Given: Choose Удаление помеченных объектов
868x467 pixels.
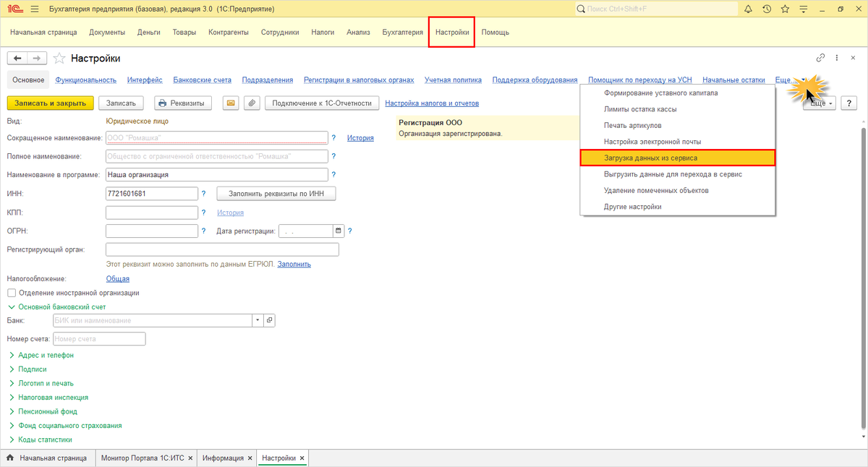Looking at the screenshot, I should click(678, 191).
